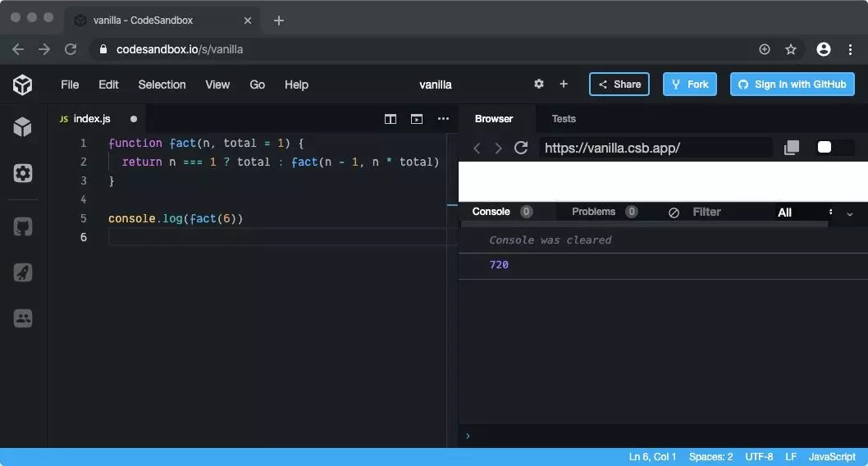The image size is (868, 466).
Task: Click the Console was cleared message
Action: (550, 240)
